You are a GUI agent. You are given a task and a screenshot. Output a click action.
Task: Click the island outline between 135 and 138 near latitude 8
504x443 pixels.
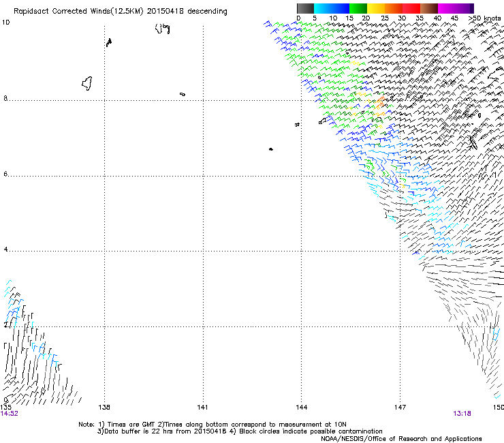(86, 84)
